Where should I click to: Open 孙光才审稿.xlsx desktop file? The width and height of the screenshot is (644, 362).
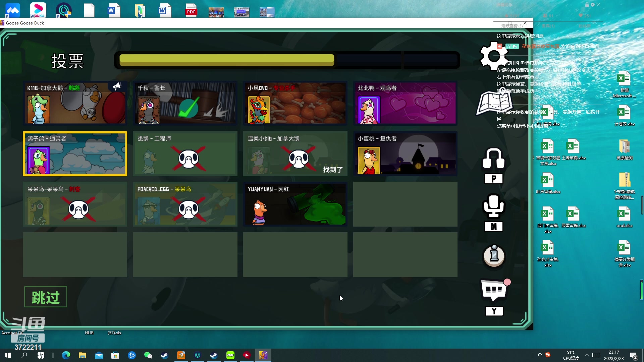548,254
